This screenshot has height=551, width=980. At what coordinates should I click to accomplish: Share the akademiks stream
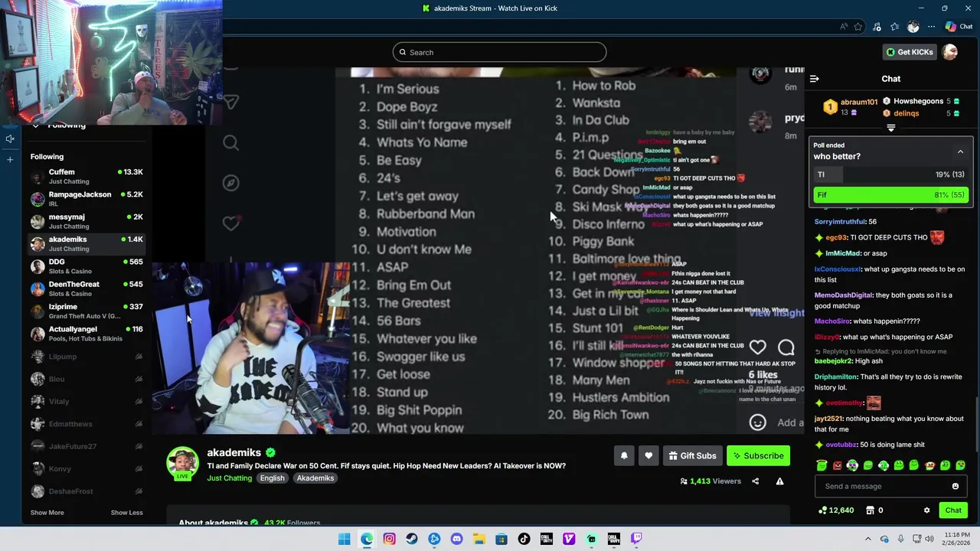pyautogui.click(x=755, y=481)
